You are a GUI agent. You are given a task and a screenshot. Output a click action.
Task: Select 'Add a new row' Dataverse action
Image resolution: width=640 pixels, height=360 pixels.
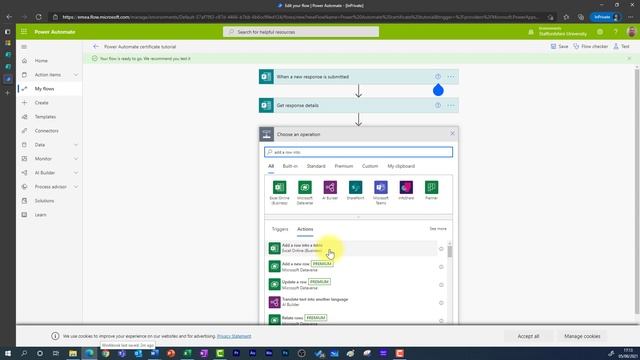[x=353, y=267]
